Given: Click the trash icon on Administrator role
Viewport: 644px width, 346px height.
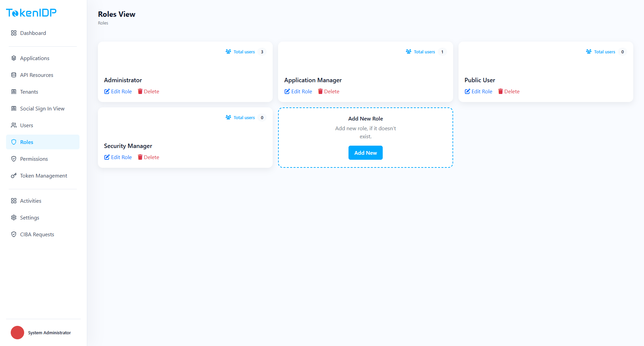Looking at the screenshot, I should pyautogui.click(x=140, y=91).
